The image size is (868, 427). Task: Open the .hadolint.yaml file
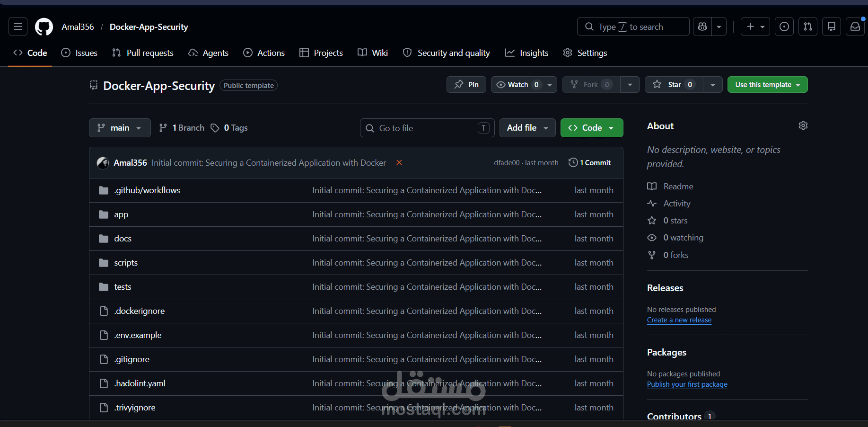click(140, 383)
